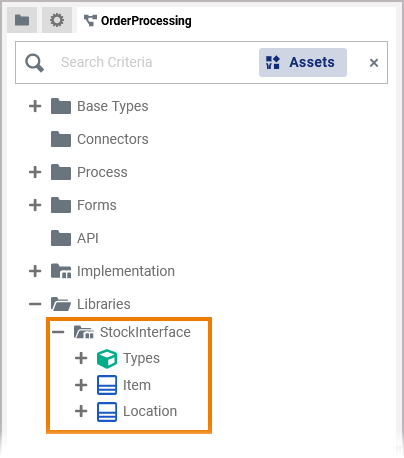This screenshot has width=404, height=458.
Task: Expand the Base Types folder
Action: tap(35, 106)
